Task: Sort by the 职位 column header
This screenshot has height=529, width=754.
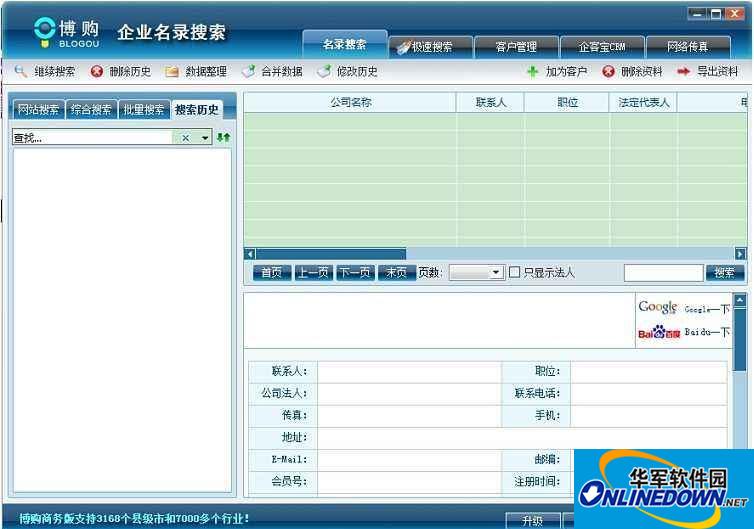Action: (x=567, y=102)
